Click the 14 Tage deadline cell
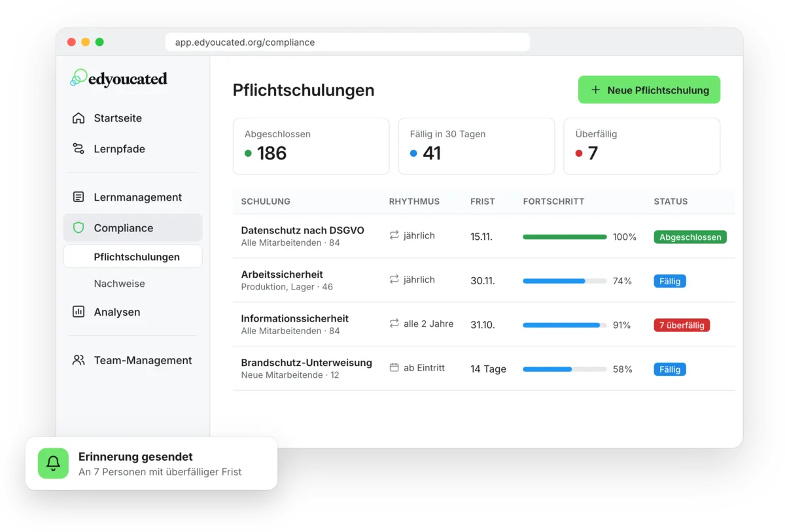The height and width of the screenshot is (532, 785). pos(488,369)
